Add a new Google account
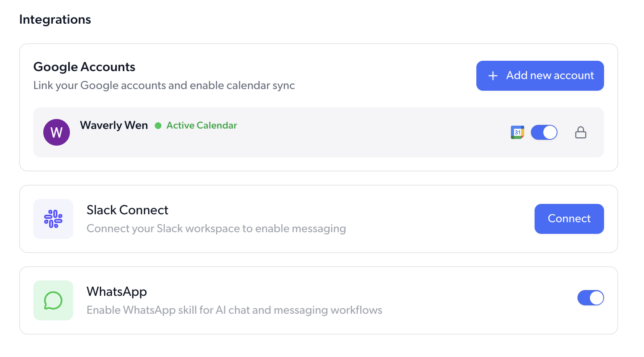 [x=540, y=76]
